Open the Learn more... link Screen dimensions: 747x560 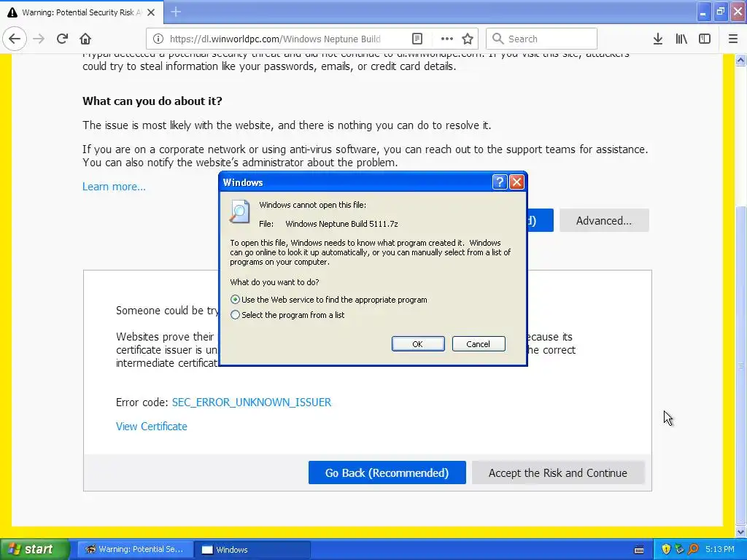[x=114, y=186]
